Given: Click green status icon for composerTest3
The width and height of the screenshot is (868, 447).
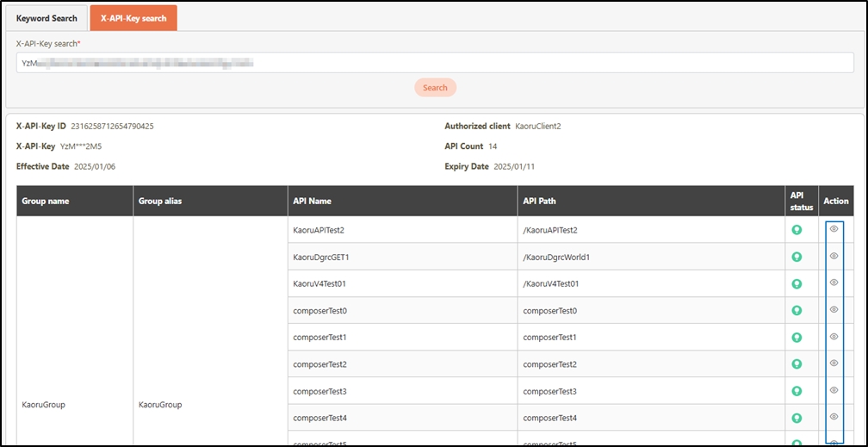Looking at the screenshot, I should tap(797, 391).
